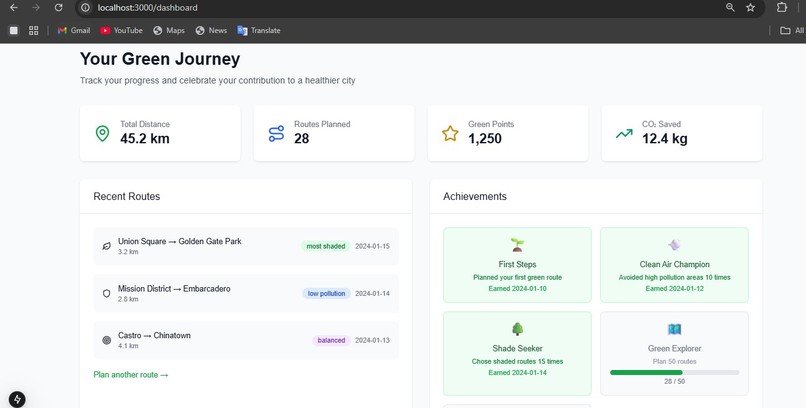The width and height of the screenshot is (806, 408).
Task: Click the Green Explorer map icon
Action: coord(674,329)
